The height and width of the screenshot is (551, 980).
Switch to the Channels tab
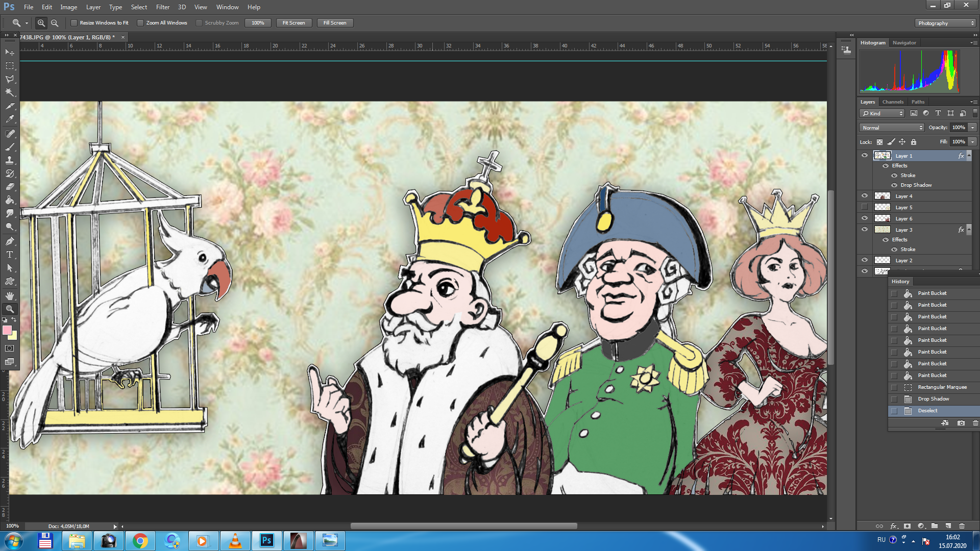tap(893, 102)
